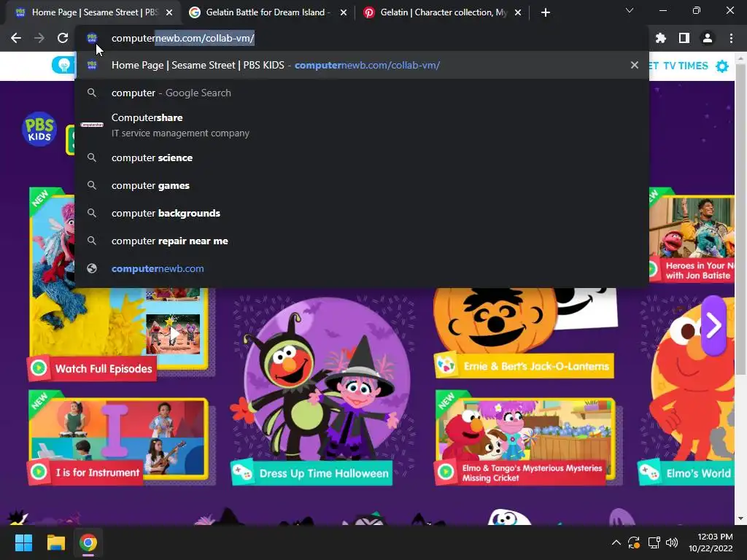Open a new tab with plus button

pyautogui.click(x=546, y=12)
